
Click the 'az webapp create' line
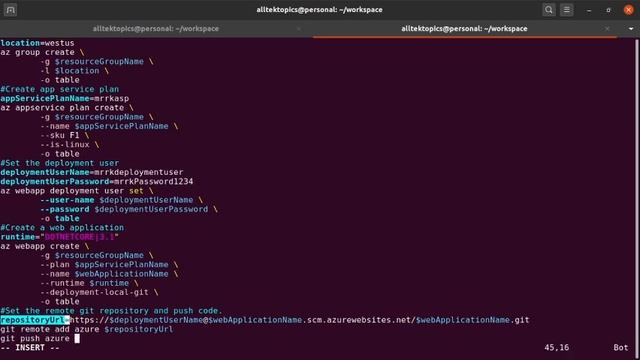click(x=45, y=246)
